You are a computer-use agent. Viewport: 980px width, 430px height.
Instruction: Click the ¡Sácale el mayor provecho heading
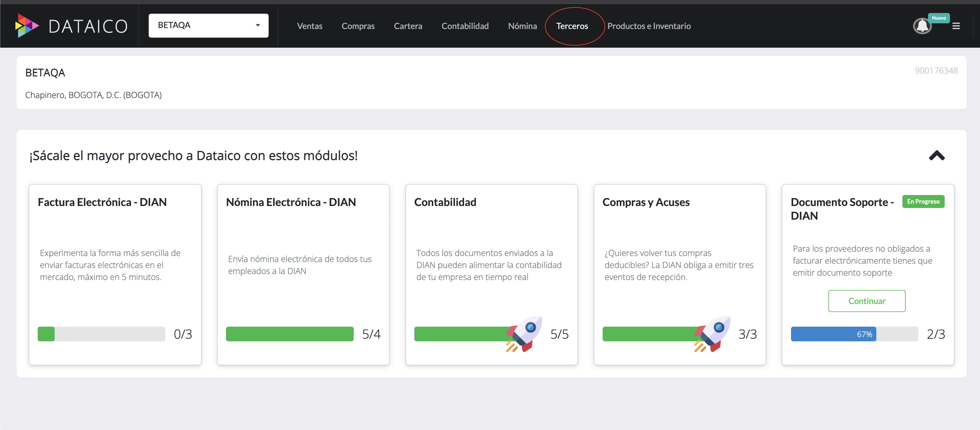tap(194, 155)
